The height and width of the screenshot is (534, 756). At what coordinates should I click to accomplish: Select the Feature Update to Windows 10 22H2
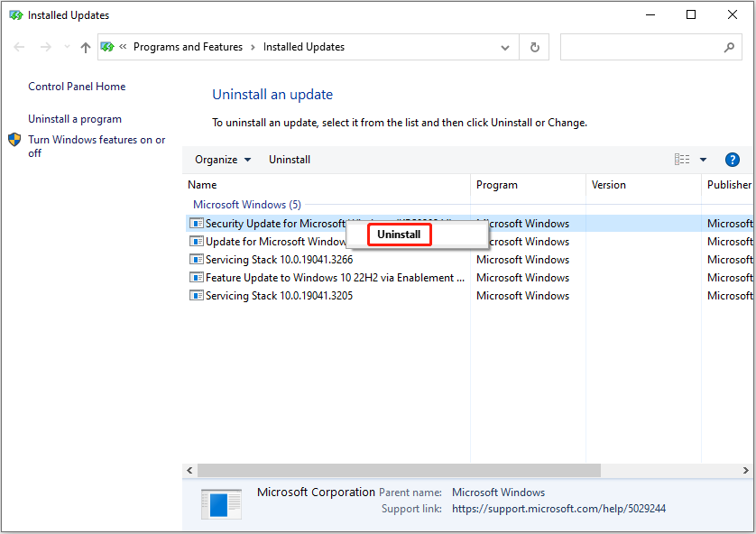tap(335, 278)
